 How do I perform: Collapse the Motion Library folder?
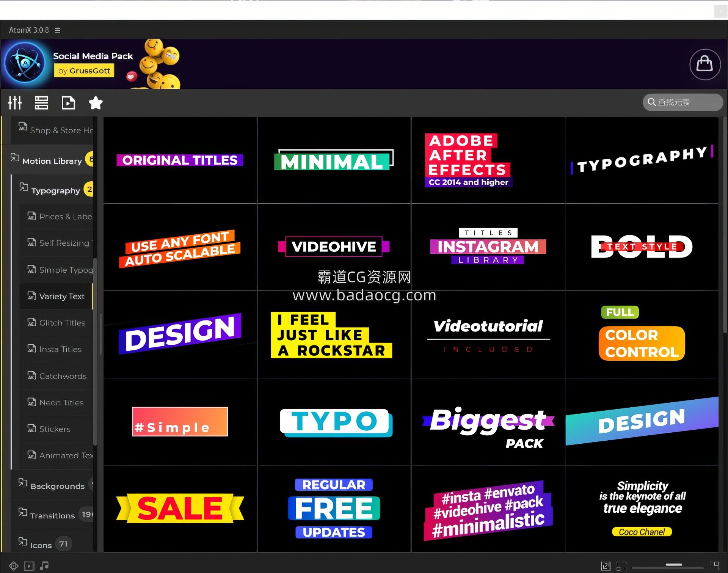pyautogui.click(x=52, y=161)
